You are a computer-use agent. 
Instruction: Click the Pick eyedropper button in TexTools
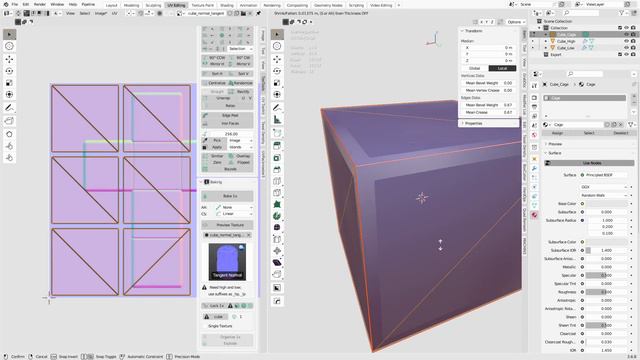212,140
